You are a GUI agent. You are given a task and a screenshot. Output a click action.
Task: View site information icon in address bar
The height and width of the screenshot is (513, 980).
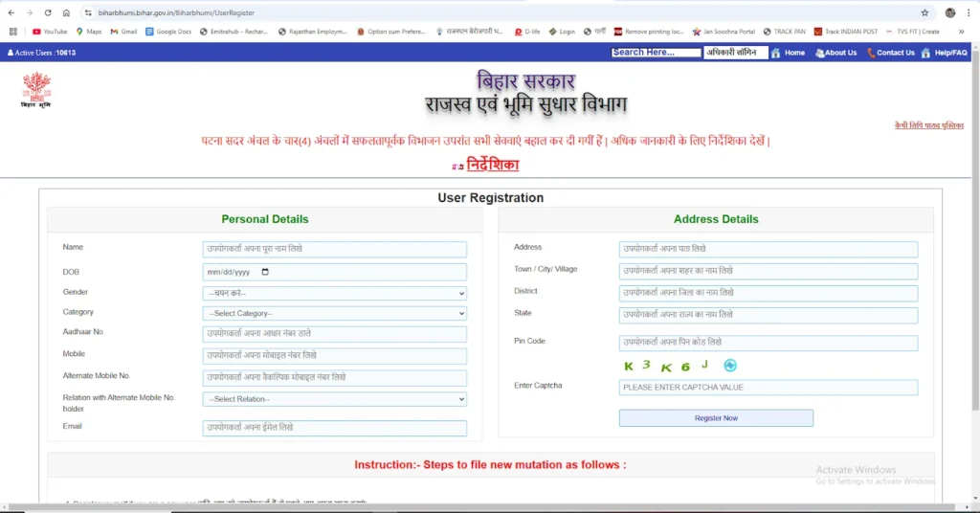click(88, 12)
